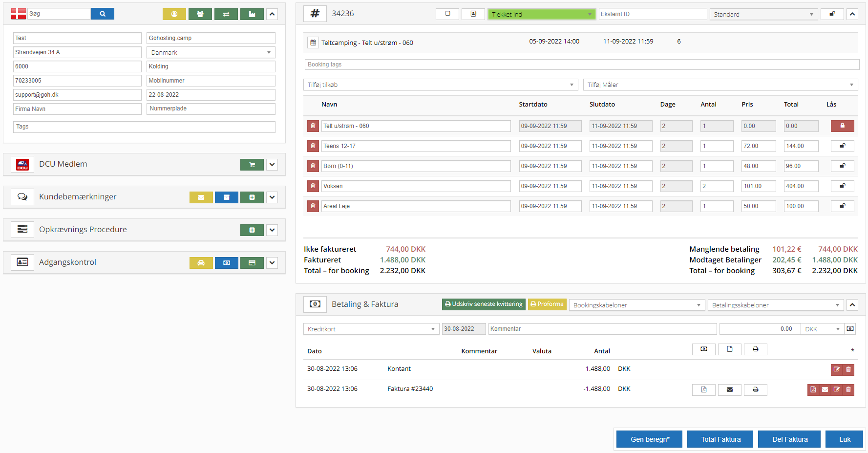This screenshot has width=868, height=453.
Task: Open the Danmark country dropdown
Action: (x=211, y=52)
